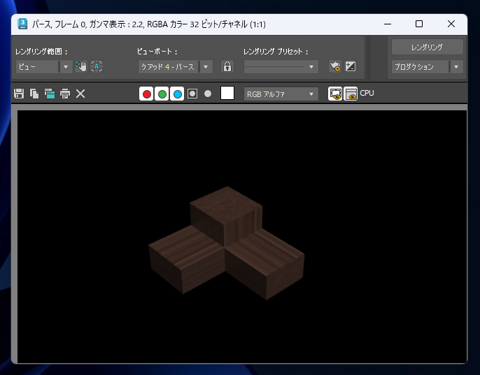Open the レンダリング範囲 ビュー dropdown

43,67
